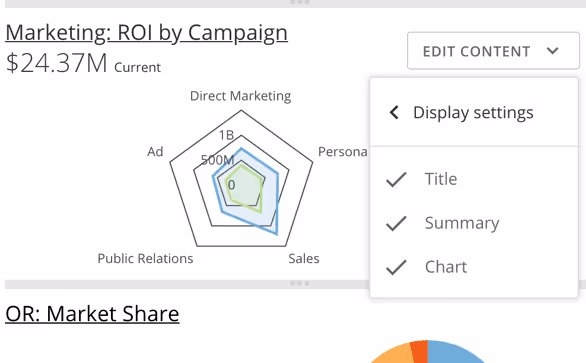Click the blue radar series area
This screenshot has height=363, width=586.
[x=271, y=209]
